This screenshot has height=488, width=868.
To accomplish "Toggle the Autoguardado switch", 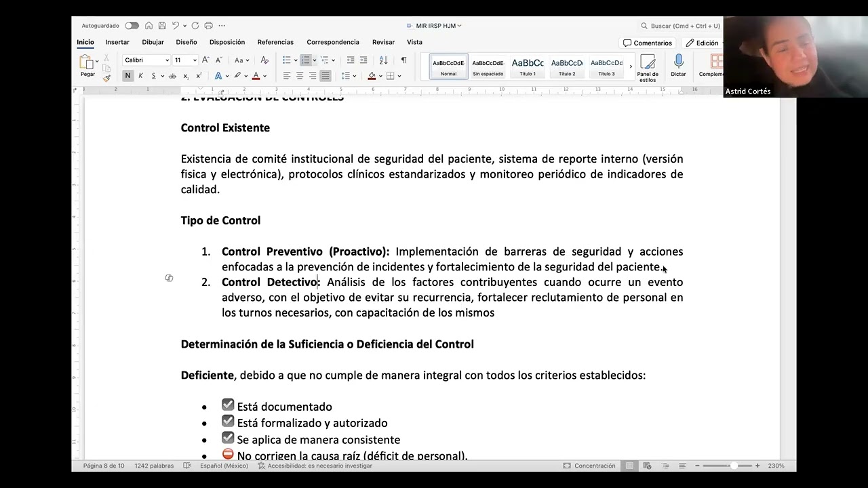I will point(132,26).
